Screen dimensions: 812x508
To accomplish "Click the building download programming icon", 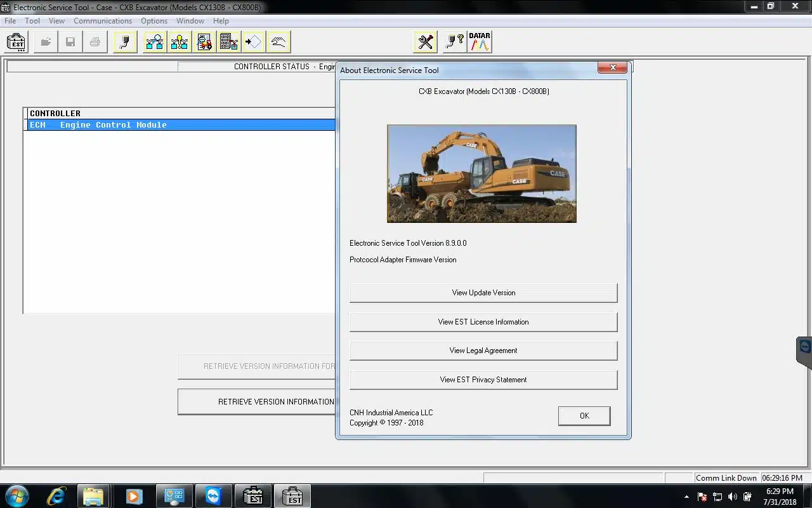I will coord(229,43).
